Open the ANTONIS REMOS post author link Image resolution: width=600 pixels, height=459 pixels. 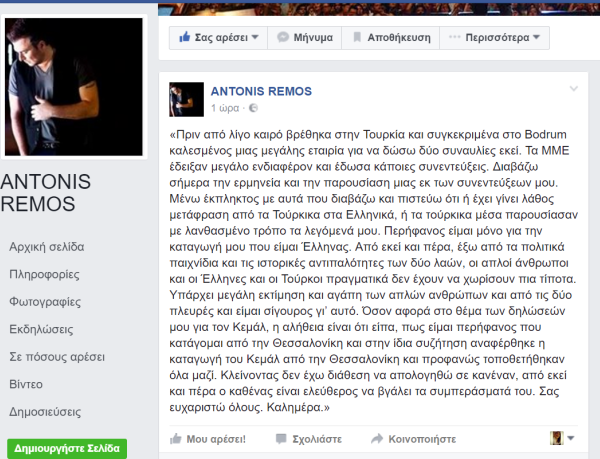pyautogui.click(x=261, y=91)
